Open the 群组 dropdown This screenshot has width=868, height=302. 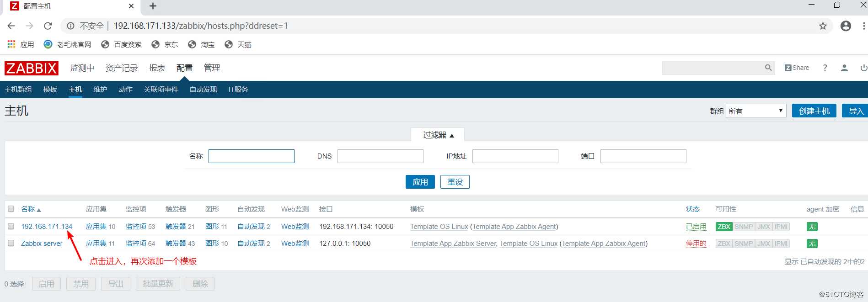756,111
